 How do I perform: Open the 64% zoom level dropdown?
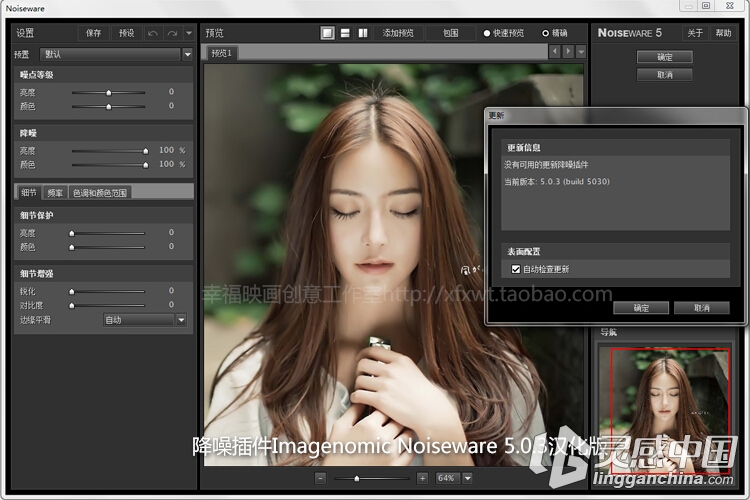pyautogui.click(x=468, y=478)
